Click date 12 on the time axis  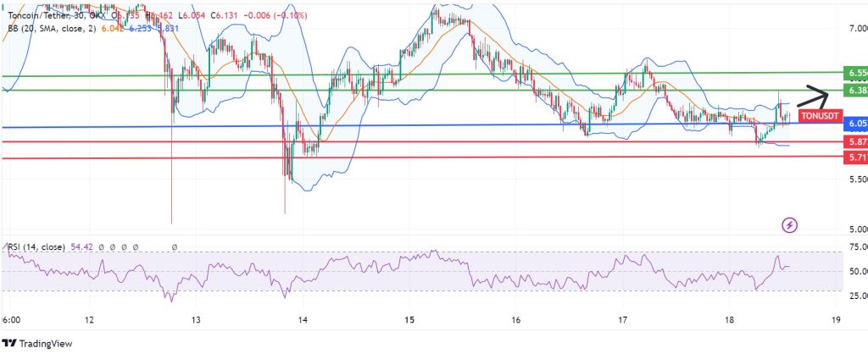(x=90, y=320)
